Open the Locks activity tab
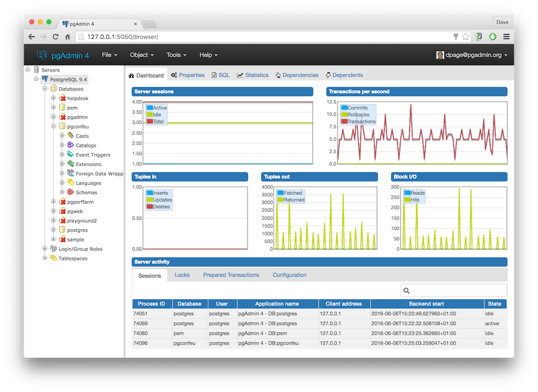Screen dimensions: 538x392 pyautogui.click(x=182, y=275)
